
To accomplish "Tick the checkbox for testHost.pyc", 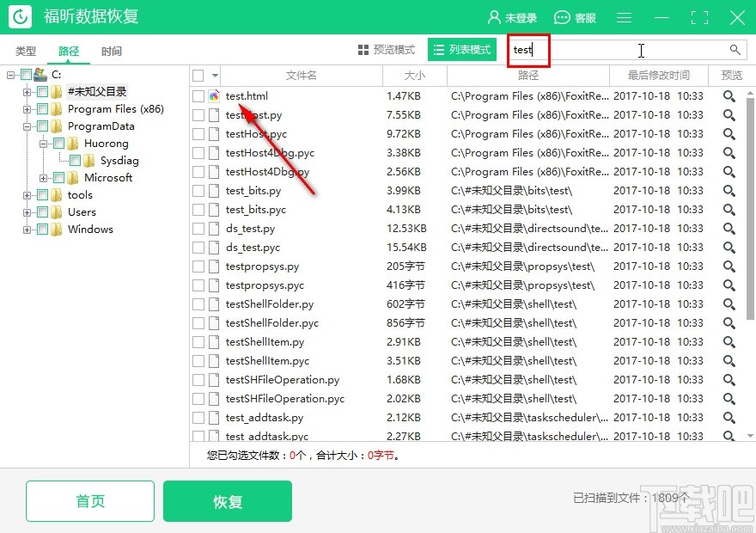I will pyautogui.click(x=198, y=134).
